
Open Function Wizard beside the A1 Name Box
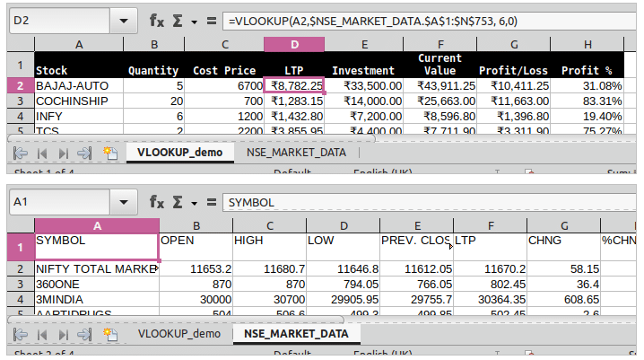tap(157, 202)
